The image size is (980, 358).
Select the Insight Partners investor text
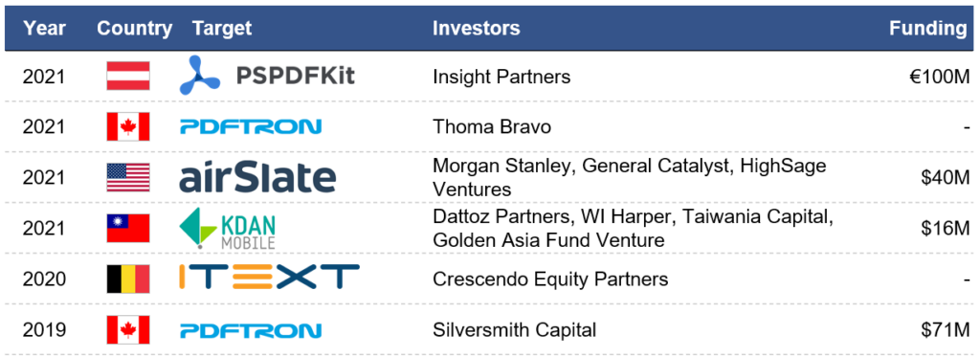tap(501, 77)
